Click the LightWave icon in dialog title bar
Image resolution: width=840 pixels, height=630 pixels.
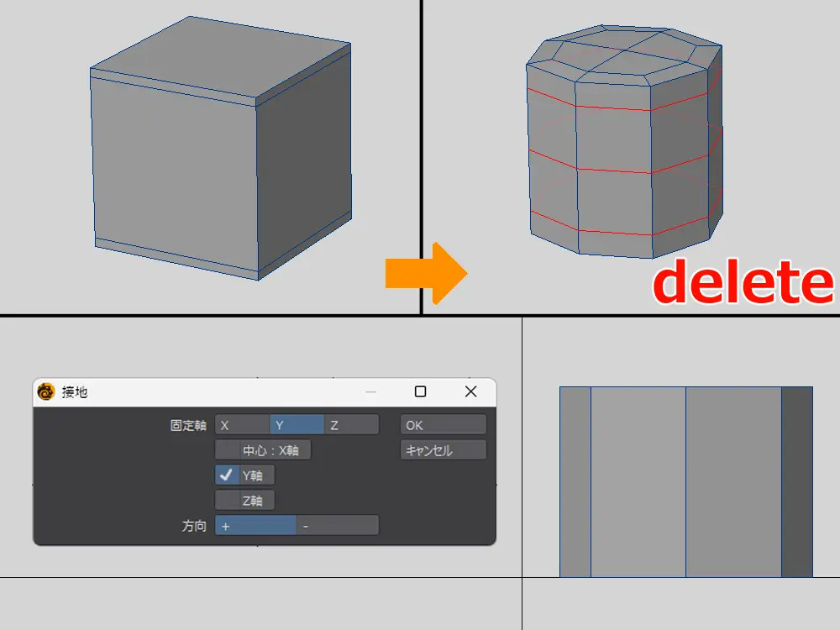[x=46, y=391]
